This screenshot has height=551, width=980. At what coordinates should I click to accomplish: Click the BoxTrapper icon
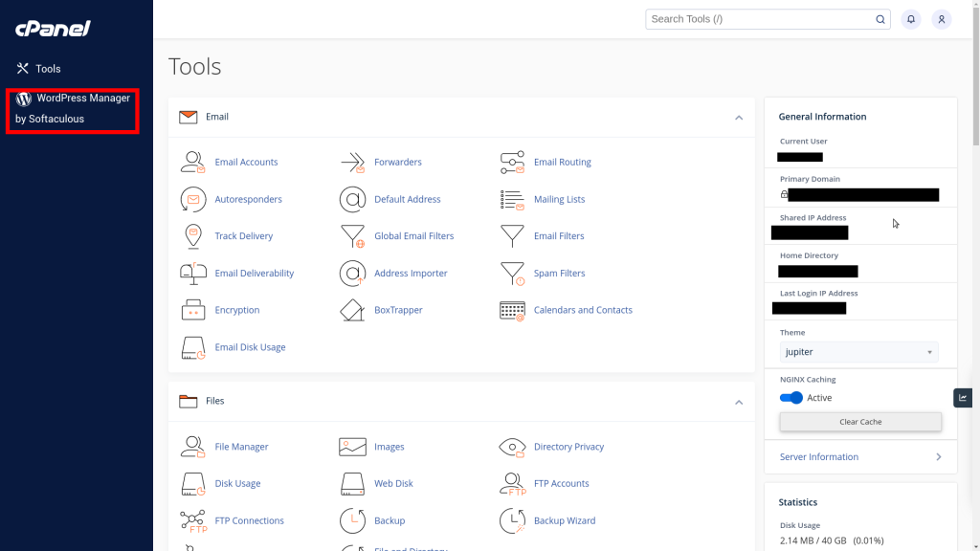(x=352, y=310)
